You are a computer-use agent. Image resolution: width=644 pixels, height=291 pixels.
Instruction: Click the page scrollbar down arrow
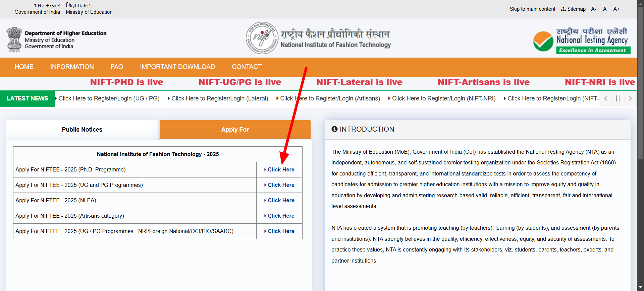[640, 287]
